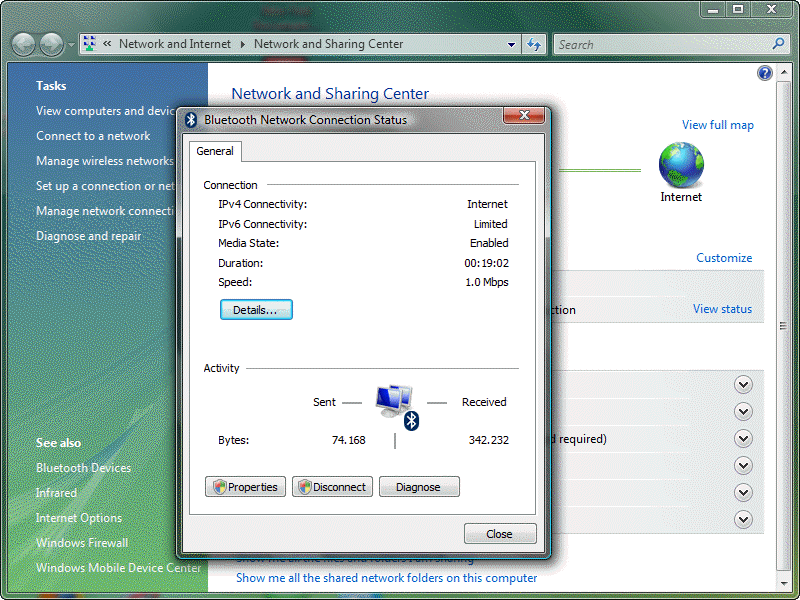Click IPv4 Connectivity label
Viewport: 800px width, 600px height.
tap(263, 204)
